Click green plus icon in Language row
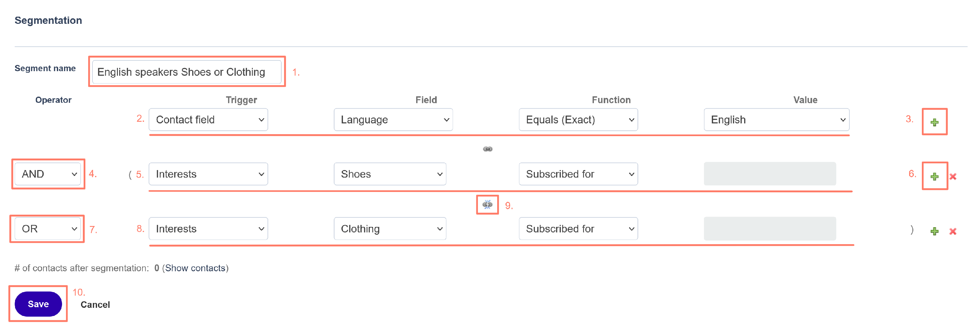Screen dimensions: 980x331 (934, 122)
